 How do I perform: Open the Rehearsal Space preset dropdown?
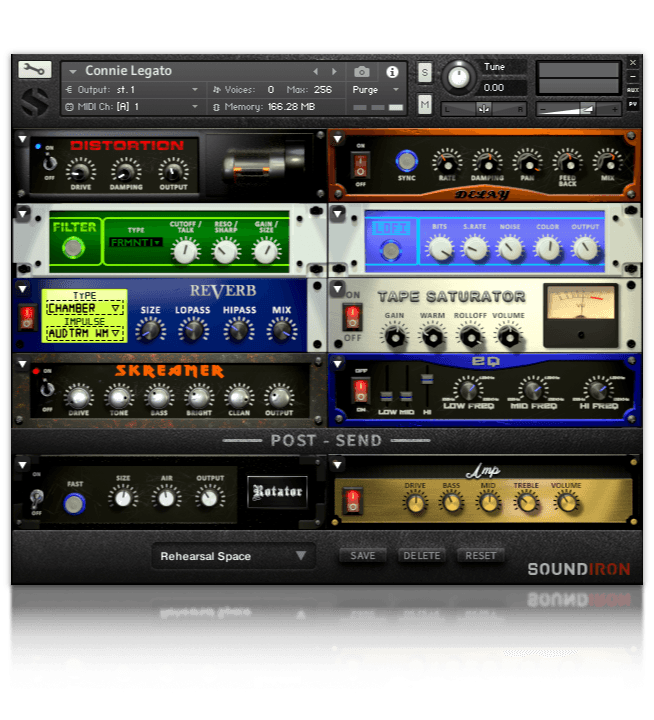click(x=234, y=556)
